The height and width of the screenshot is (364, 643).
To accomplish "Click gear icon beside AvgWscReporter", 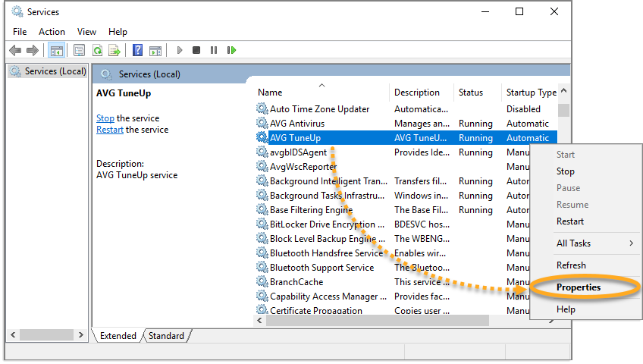I will pyautogui.click(x=262, y=166).
